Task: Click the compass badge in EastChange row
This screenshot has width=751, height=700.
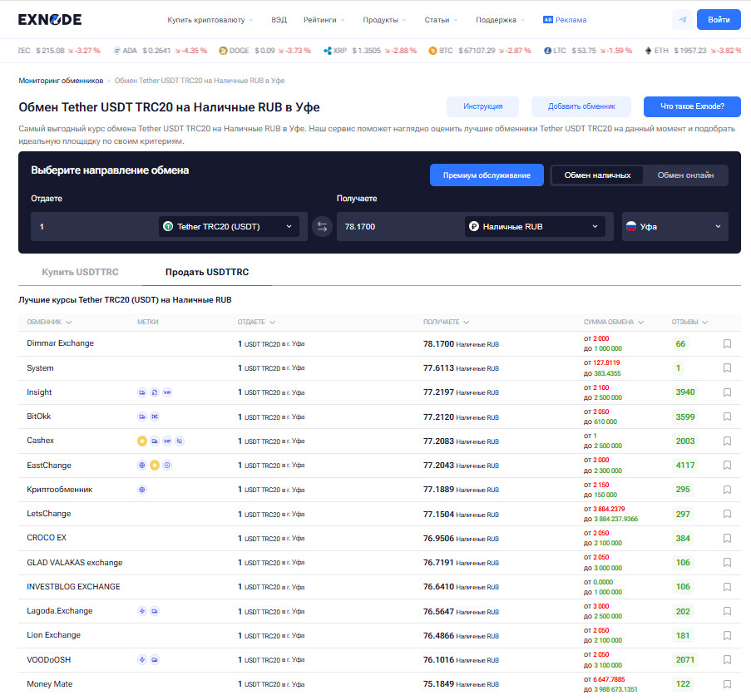Action: click(x=166, y=465)
